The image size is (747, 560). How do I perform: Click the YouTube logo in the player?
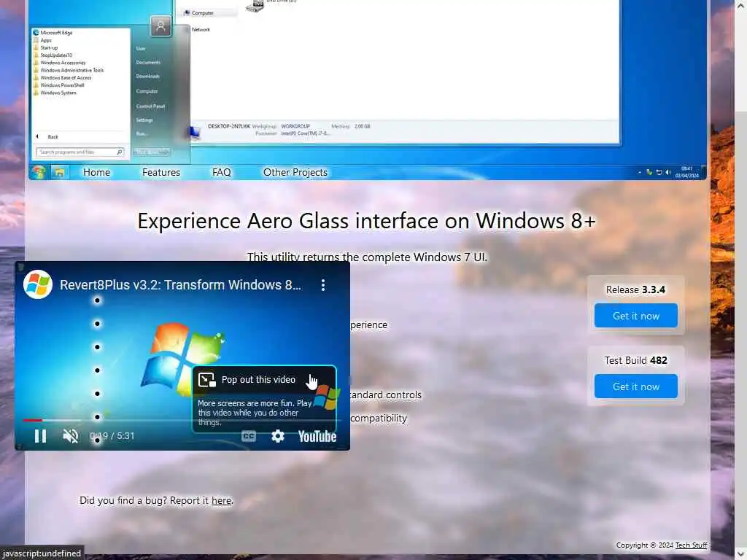[x=317, y=436]
